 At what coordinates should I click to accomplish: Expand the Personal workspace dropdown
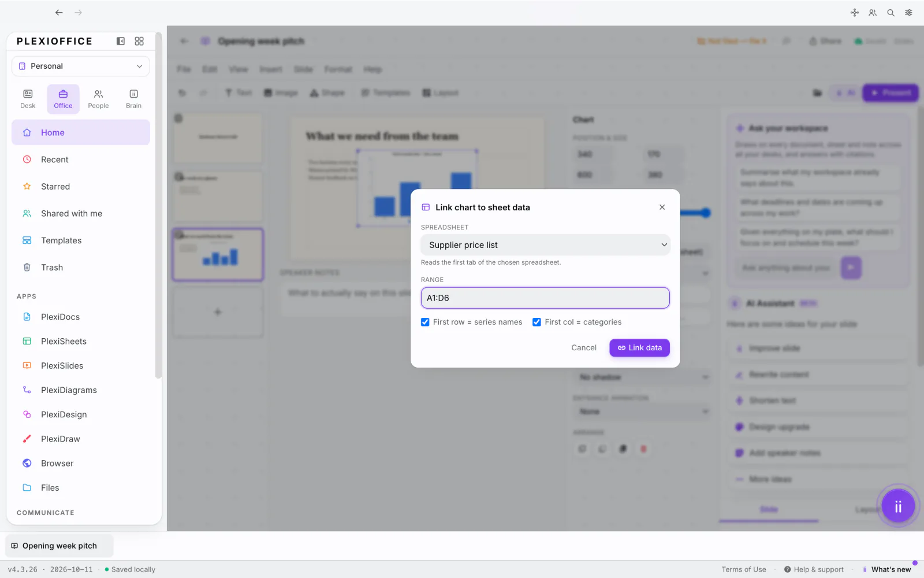click(81, 66)
